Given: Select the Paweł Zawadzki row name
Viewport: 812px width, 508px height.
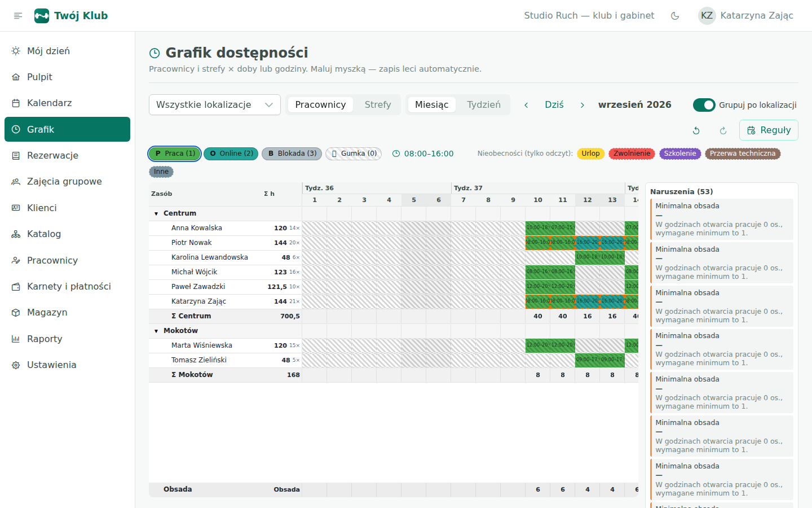Looking at the screenshot, I should [198, 287].
